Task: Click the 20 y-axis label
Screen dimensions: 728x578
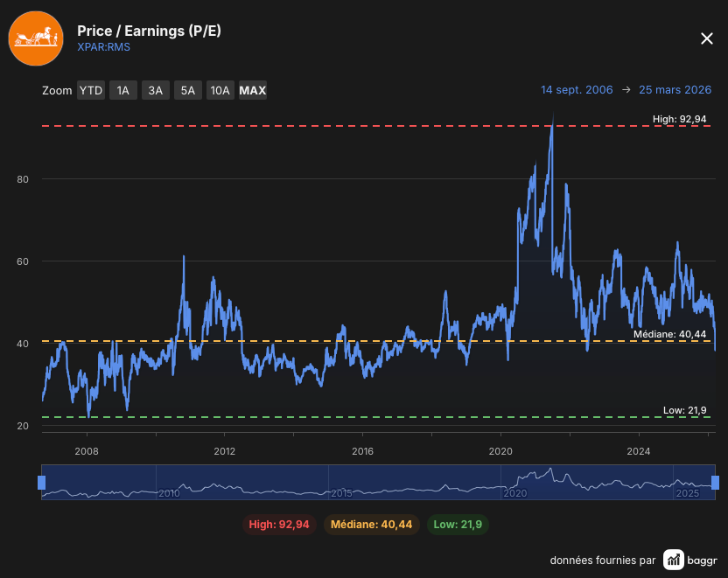Action: pos(23,426)
